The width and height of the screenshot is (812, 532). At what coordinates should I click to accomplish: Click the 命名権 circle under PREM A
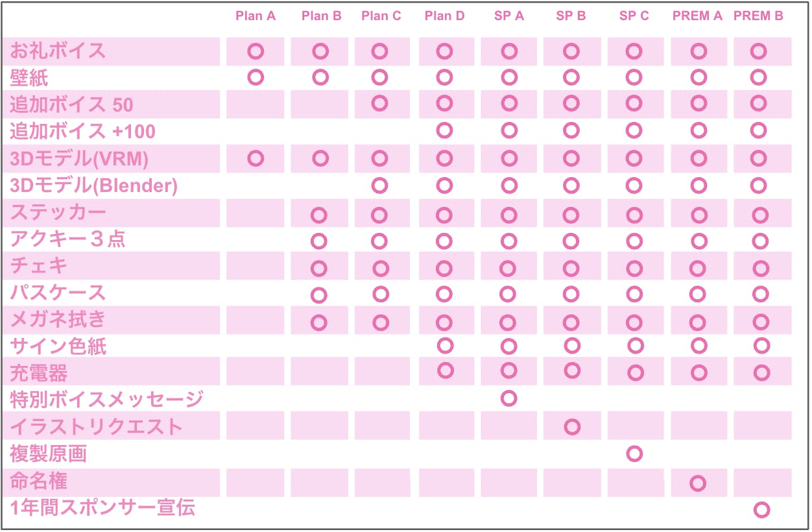tap(698, 483)
